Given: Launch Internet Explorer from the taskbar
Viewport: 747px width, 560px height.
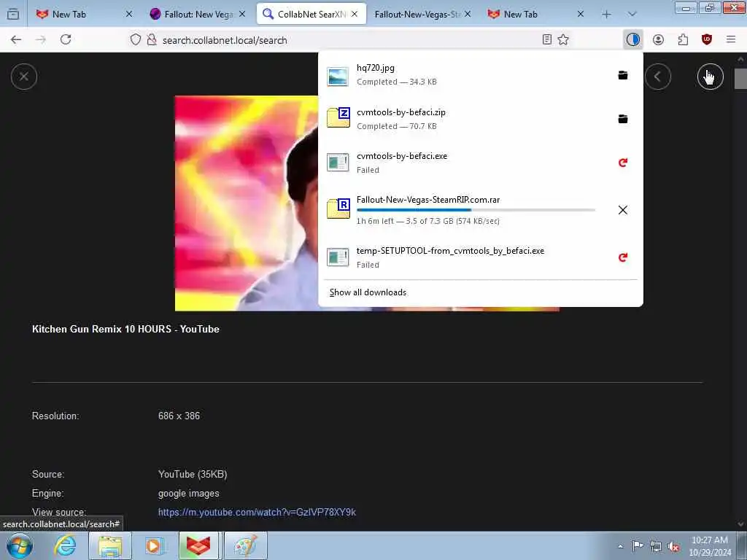Looking at the screenshot, I should click(x=65, y=546).
